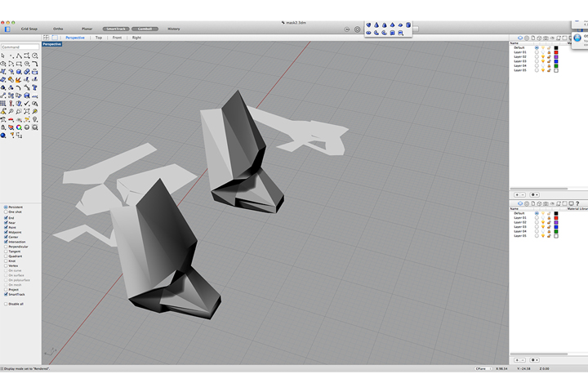This screenshot has width=588, height=392.
Task: Select the cylinder solid in flyout palette
Action: (x=408, y=24)
